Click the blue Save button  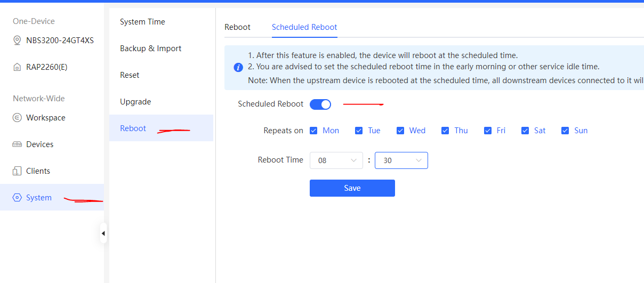click(352, 188)
